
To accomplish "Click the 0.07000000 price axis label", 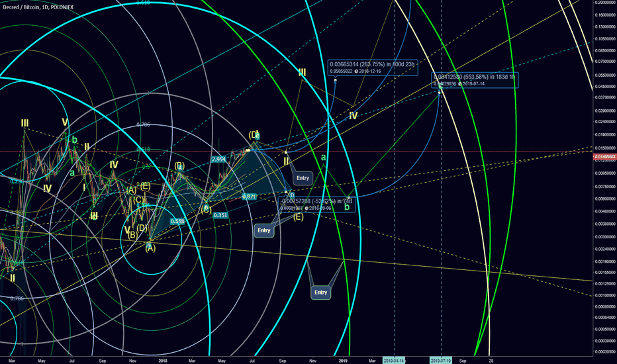I will point(605,62).
